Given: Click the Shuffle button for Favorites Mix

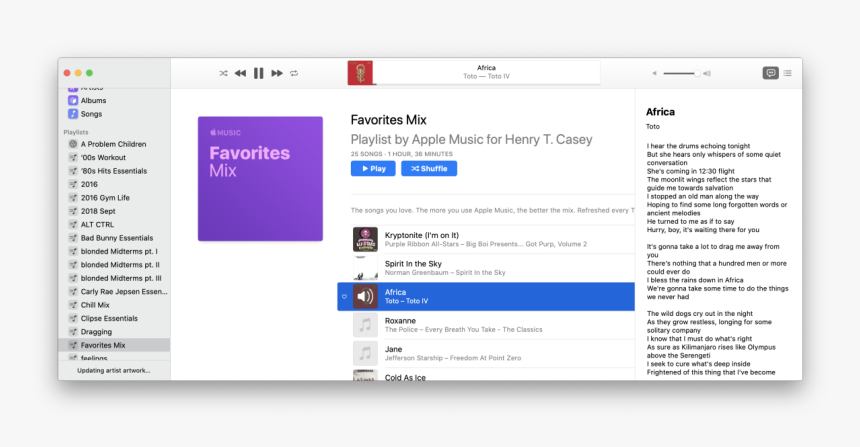Looking at the screenshot, I should [429, 168].
